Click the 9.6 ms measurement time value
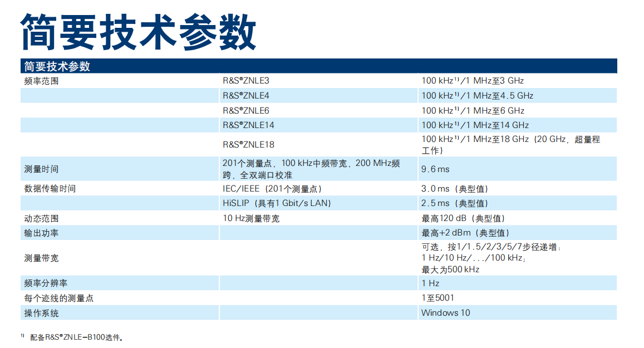This screenshot has width=644, height=348. coord(435,169)
